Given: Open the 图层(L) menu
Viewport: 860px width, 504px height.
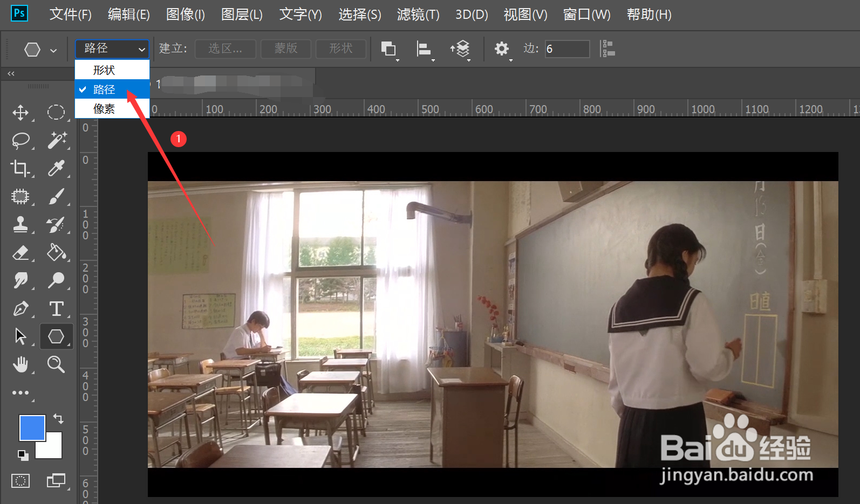Looking at the screenshot, I should point(242,15).
